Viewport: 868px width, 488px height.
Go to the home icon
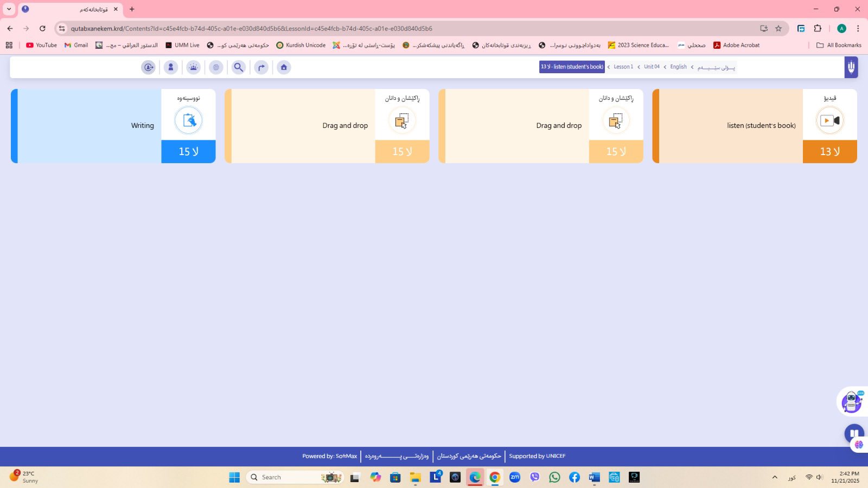pos(284,67)
